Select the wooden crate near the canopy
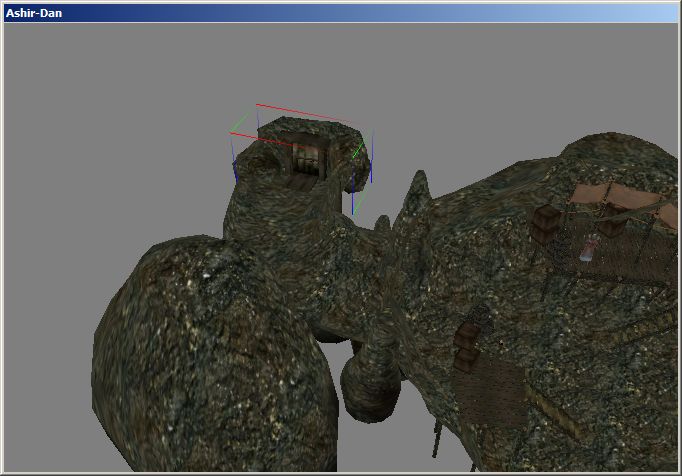 click(x=546, y=222)
